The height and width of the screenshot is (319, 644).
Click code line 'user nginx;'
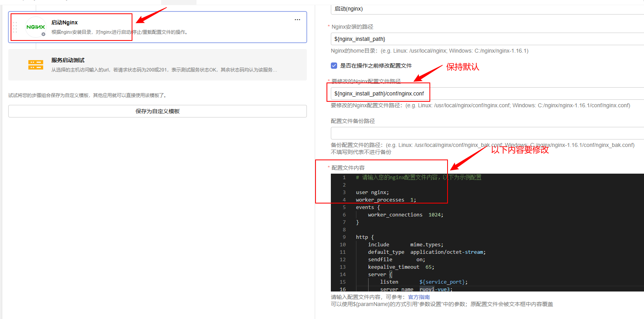[x=372, y=192]
